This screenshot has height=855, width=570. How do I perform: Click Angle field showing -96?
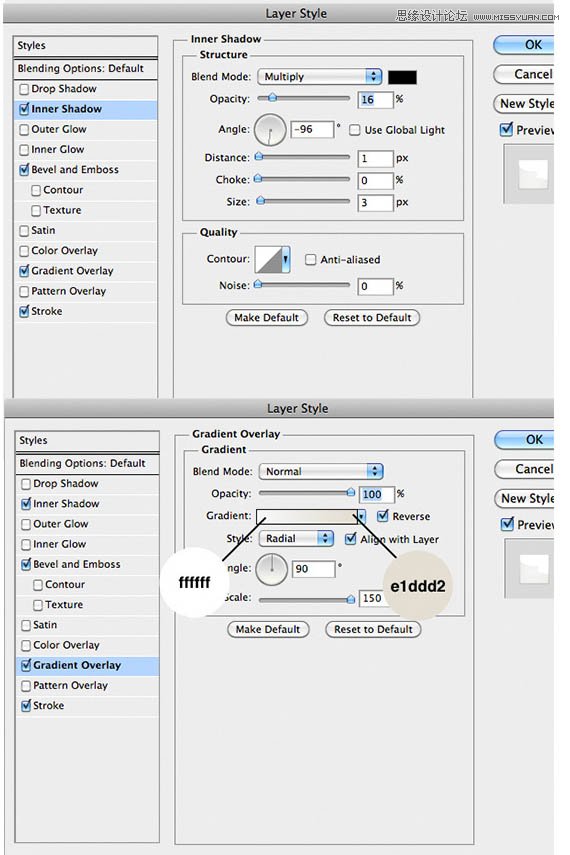pyautogui.click(x=312, y=130)
